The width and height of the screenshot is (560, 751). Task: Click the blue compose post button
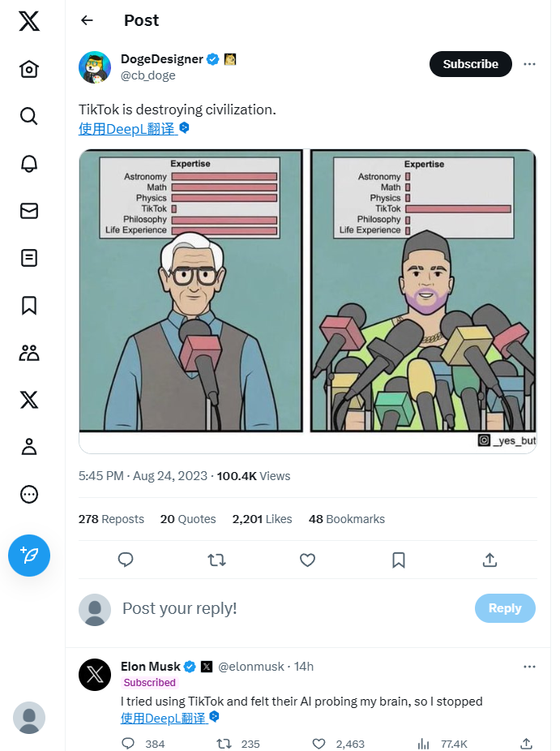pos(29,556)
